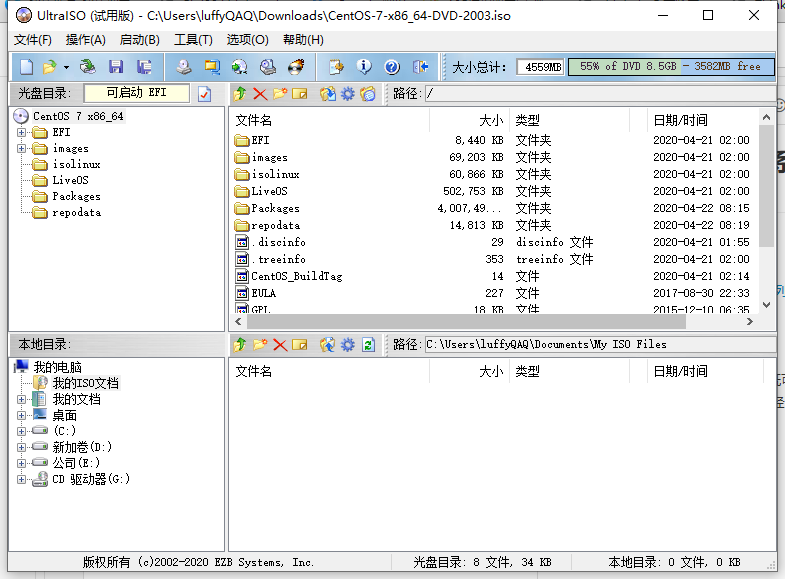The image size is (785, 579).
Task: Open properties gear in disc toolbar
Action: [x=348, y=94]
